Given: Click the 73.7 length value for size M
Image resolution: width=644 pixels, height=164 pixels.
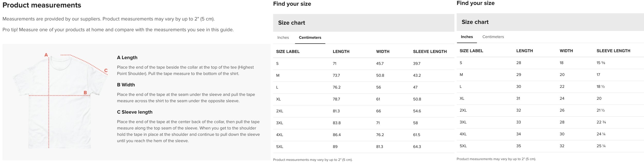Looking at the screenshot, I should point(336,75).
